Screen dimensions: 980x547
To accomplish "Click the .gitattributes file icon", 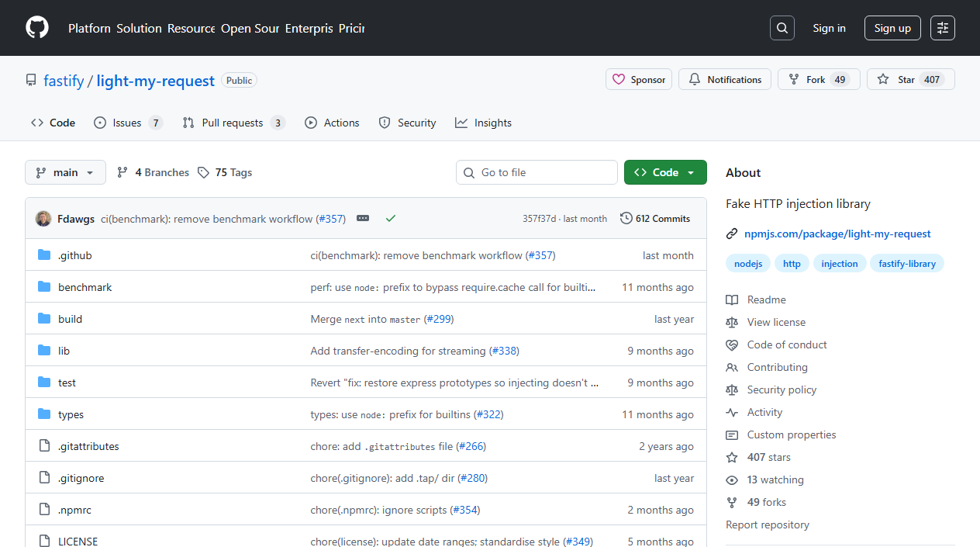I will [x=44, y=446].
